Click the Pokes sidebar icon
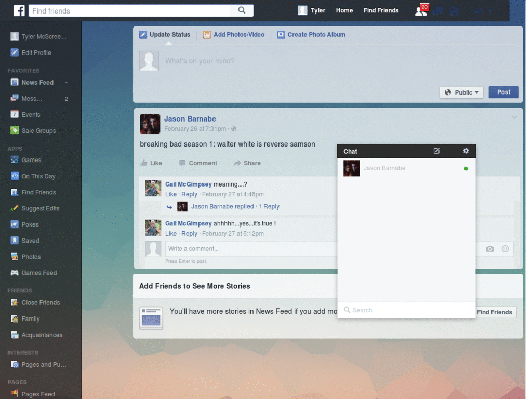 click(x=14, y=224)
